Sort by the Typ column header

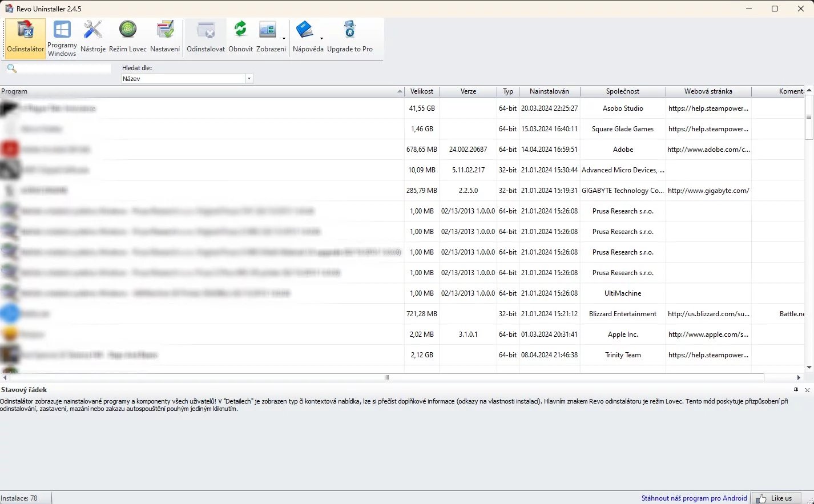tap(508, 91)
